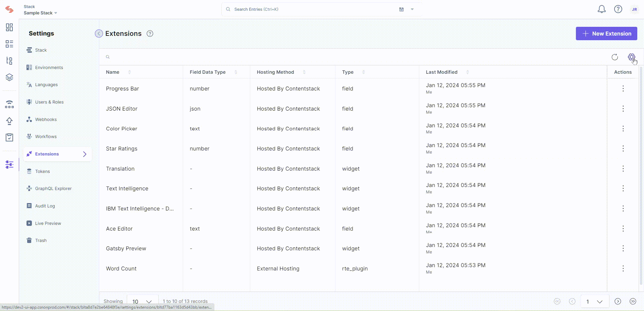
Task: Open the Progress Bar extension
Action: coord(122,88)
